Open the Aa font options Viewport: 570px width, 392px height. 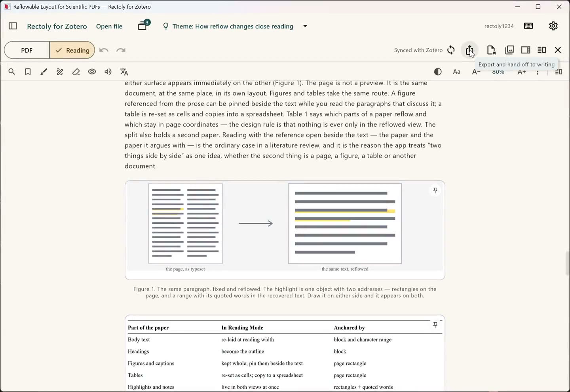(x=457, y=72)
